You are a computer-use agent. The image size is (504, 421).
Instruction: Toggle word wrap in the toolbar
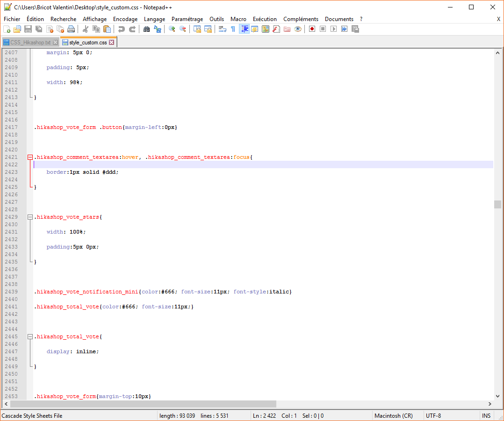pos(223,29)
